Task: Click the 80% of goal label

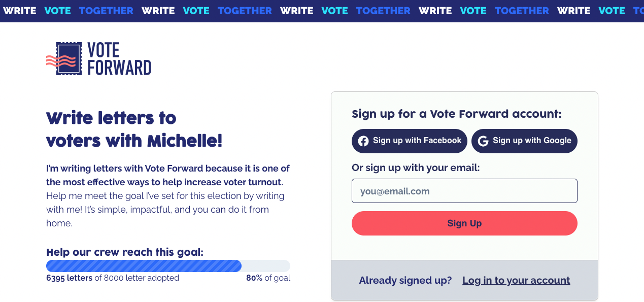Action: (268, 278)
